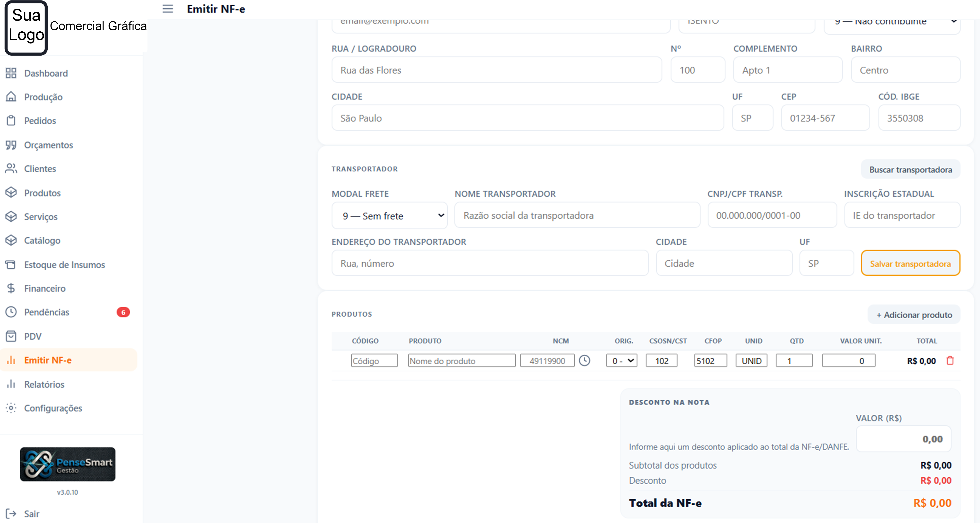
Task: Click + Adicionar produto button
Action: click(914, 315)
